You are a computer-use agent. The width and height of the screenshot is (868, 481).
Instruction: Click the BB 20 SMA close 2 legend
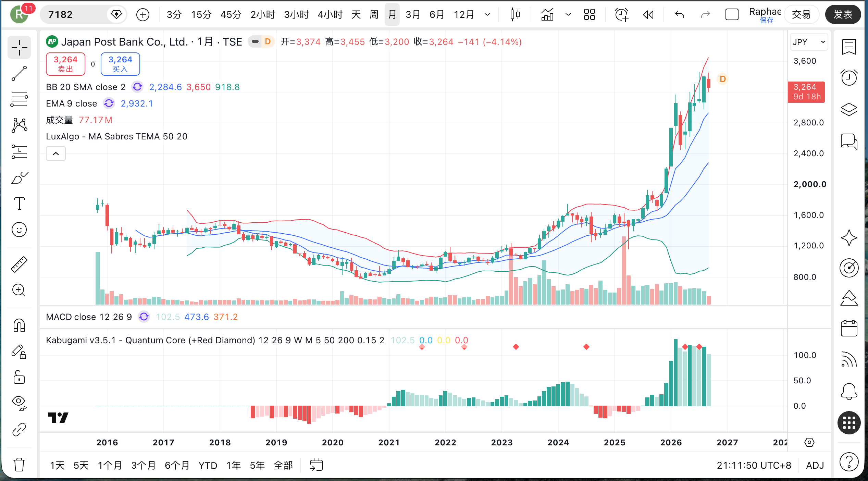86,87
